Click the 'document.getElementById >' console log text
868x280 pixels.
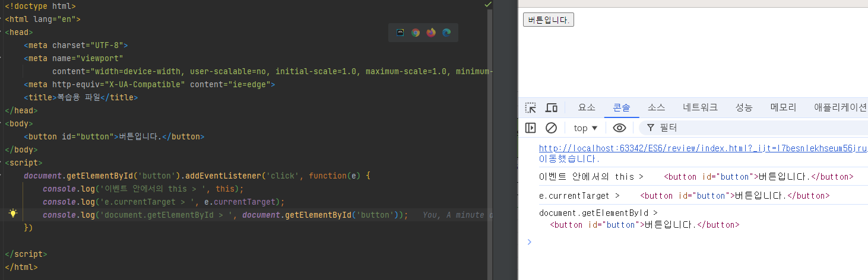pos(598,212)
